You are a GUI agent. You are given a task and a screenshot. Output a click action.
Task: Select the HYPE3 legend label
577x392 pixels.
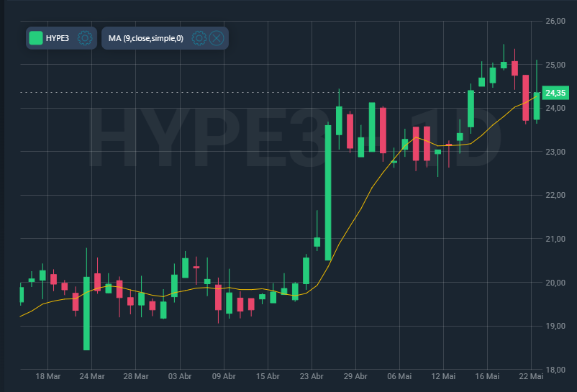58,38
